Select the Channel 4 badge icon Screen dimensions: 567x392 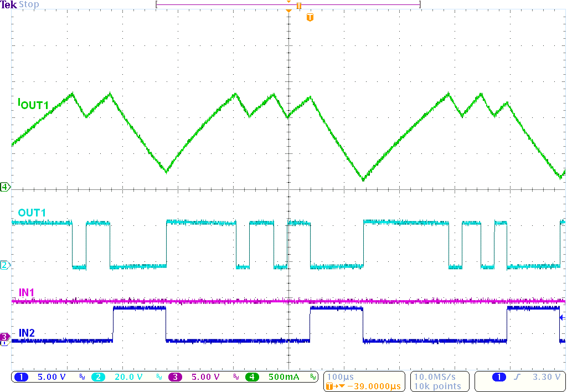(253, 377)
